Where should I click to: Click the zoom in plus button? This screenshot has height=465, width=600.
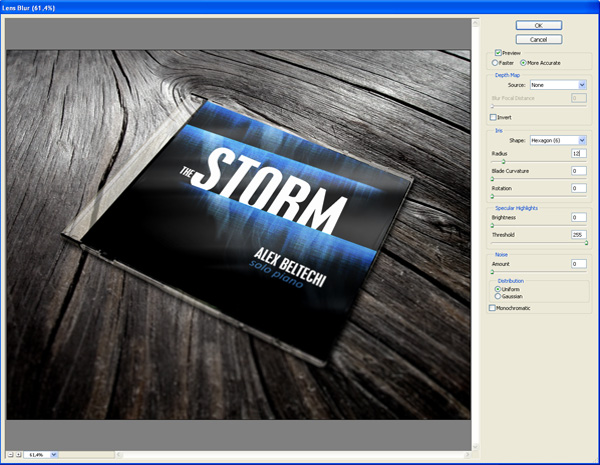point(18,455)
